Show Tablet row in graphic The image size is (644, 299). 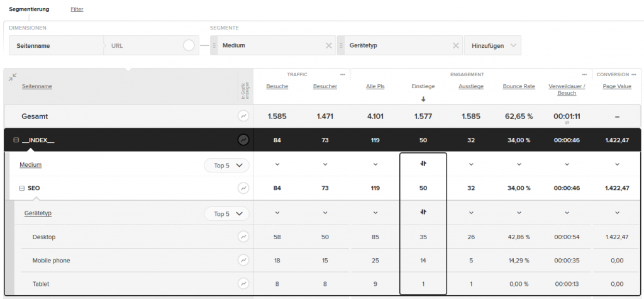pyautogui.click(x=243, y=284)
